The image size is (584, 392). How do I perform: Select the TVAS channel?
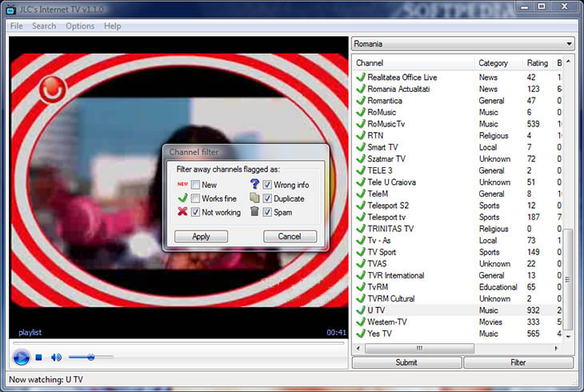458,263
